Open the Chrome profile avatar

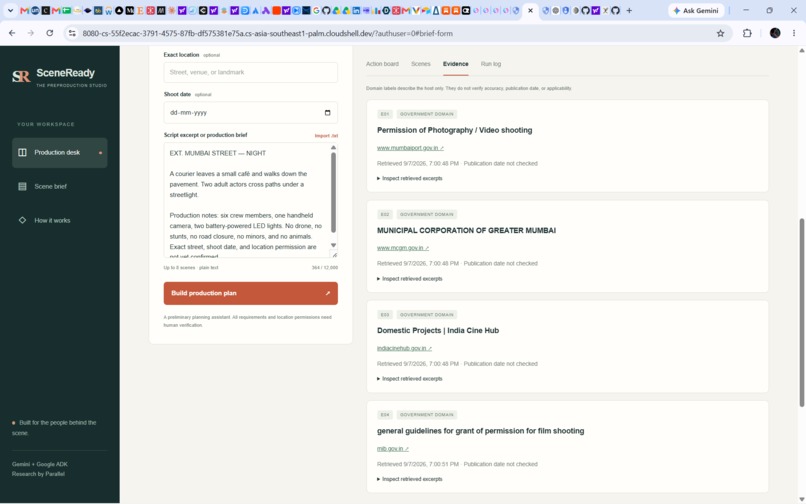(x=775, y=33)
